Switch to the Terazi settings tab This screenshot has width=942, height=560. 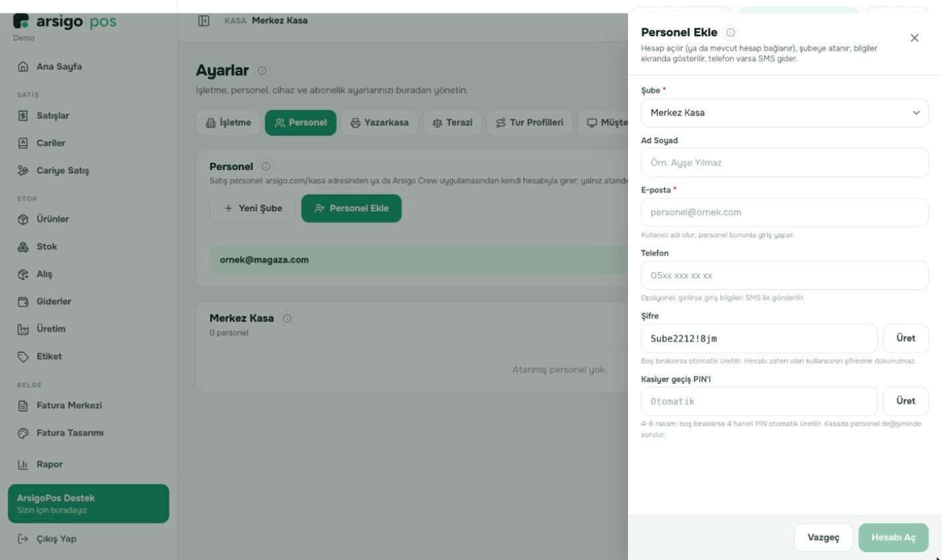tap(452, 123)
